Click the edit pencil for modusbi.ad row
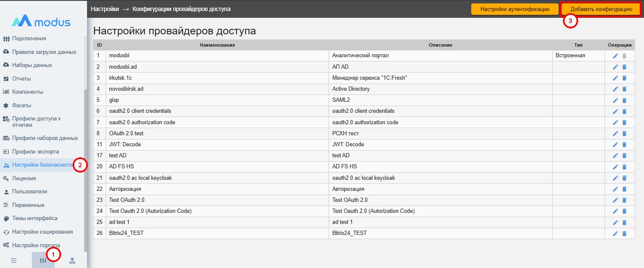 (615, 67)
